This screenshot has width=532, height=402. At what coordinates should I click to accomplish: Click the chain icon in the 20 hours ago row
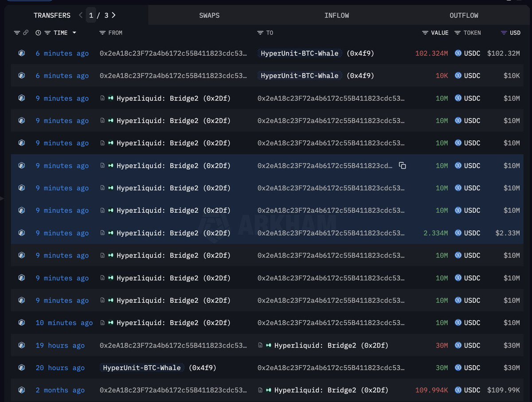tap(21, 368)
